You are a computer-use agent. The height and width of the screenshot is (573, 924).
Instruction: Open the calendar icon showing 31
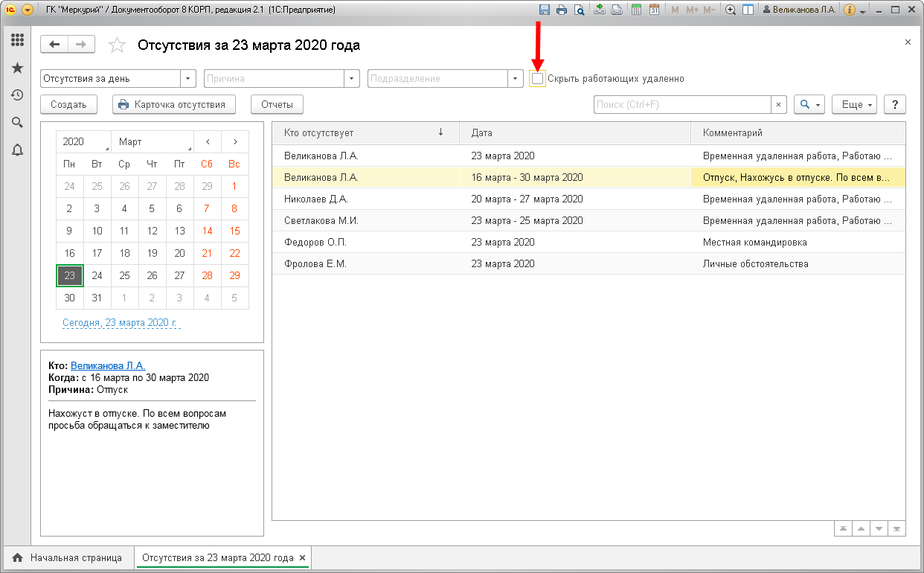[x=654, y=10]
